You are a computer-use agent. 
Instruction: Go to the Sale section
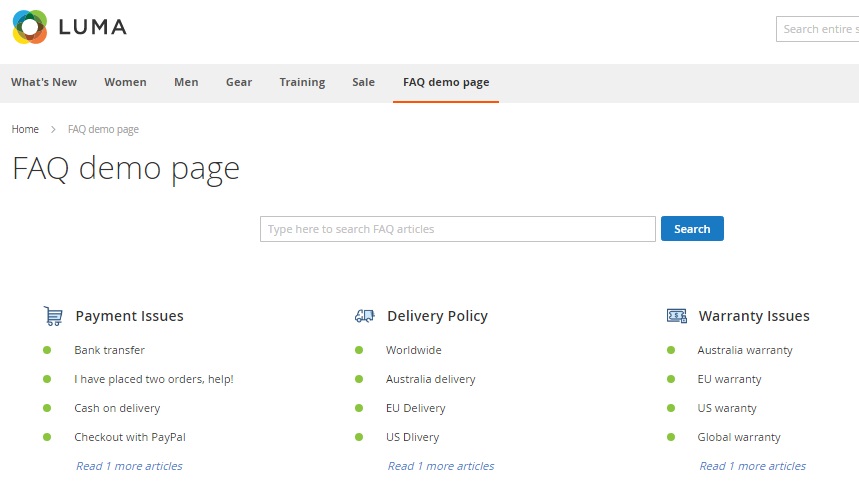363,82
